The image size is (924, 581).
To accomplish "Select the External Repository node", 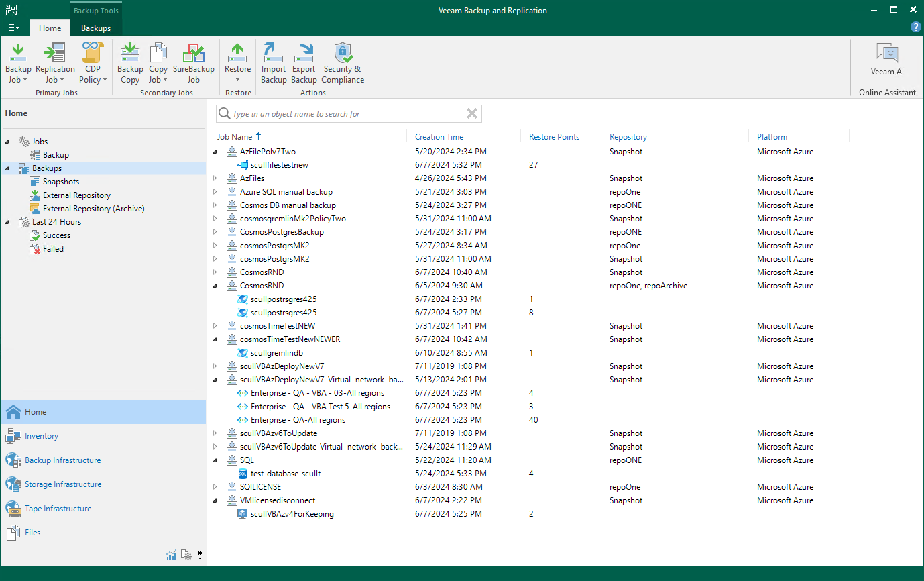I will 76,195.
